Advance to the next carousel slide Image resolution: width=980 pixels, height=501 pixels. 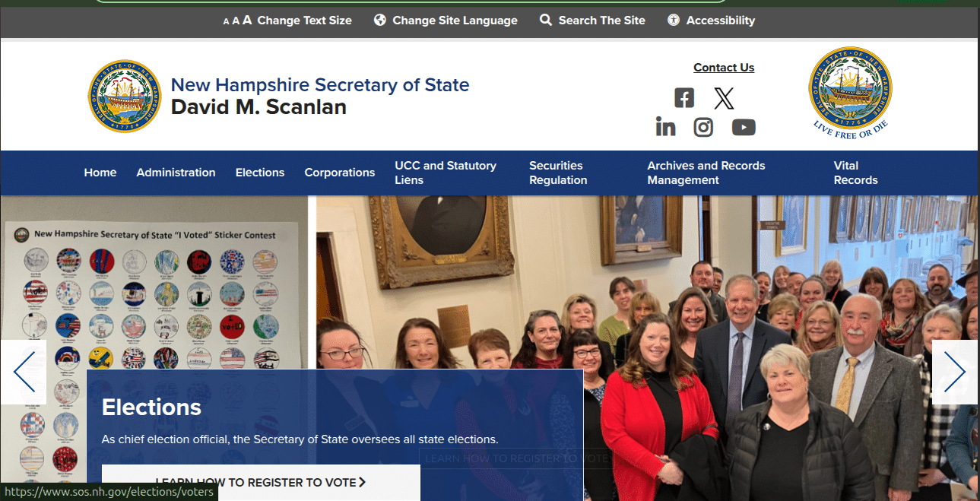955,372
